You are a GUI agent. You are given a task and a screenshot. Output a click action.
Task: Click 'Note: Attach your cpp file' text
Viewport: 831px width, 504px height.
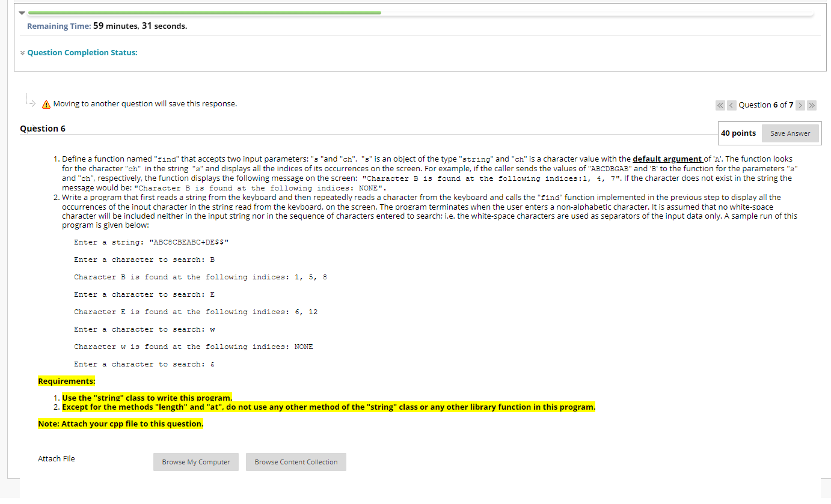tap(120, 424)
